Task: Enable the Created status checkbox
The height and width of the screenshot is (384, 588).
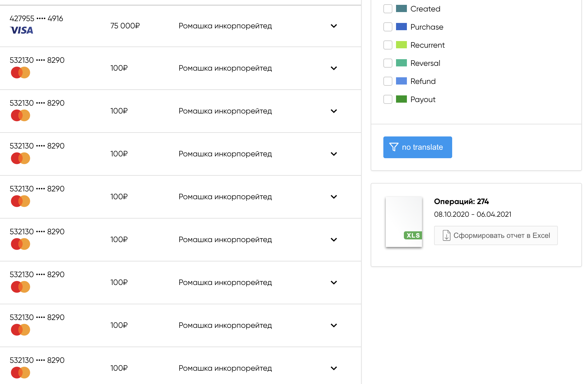Action: [x=388, y=9]
